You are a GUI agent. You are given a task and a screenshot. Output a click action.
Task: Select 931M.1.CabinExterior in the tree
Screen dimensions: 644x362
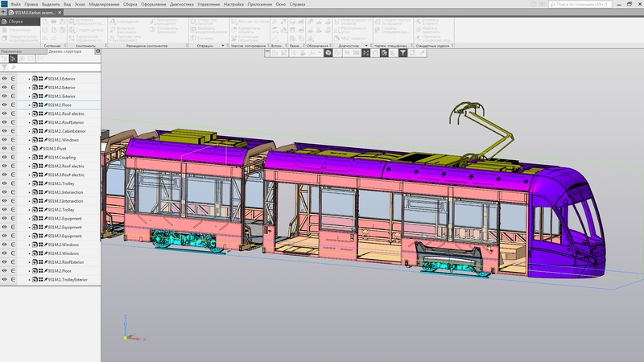pyautogui.click(x=67, y=131)
